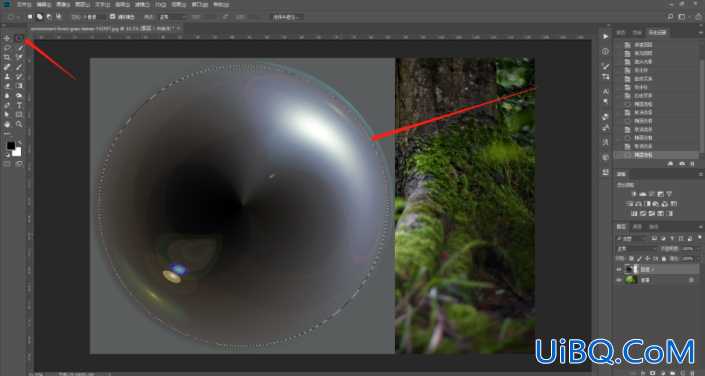Open the 3D cube panel icon

[x=606, y=157]
